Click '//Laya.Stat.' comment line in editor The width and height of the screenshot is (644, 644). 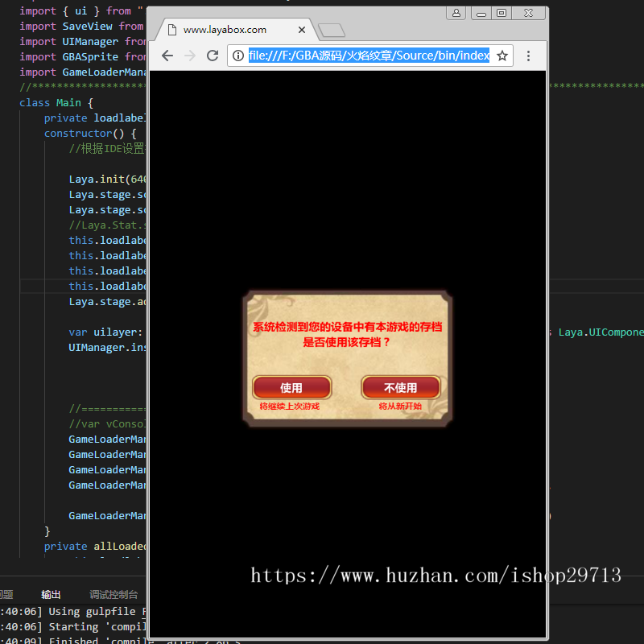pyautogui.click(x=107, y=225)
